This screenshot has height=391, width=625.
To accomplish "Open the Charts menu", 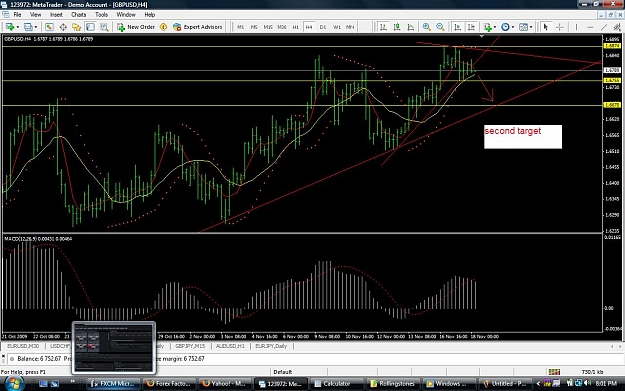I will pyautogui.click(x=79, y=15).
